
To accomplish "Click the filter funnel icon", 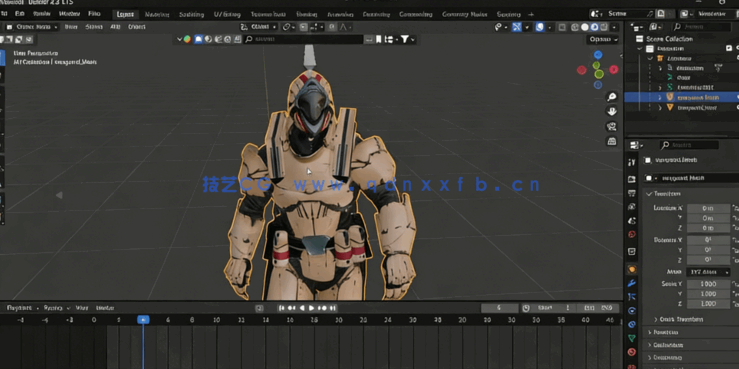I will (x=405, y=39).
